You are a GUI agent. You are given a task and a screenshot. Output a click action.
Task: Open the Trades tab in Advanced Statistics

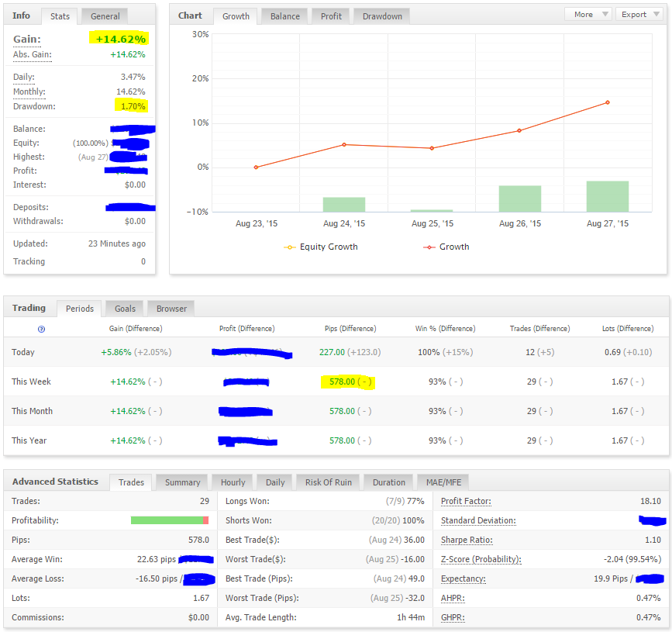point(131,482)
